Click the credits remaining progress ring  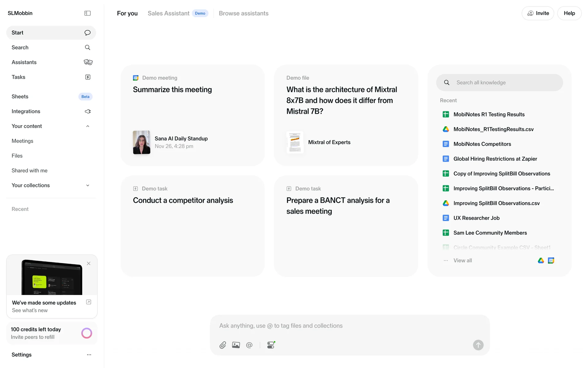point(87,333)
